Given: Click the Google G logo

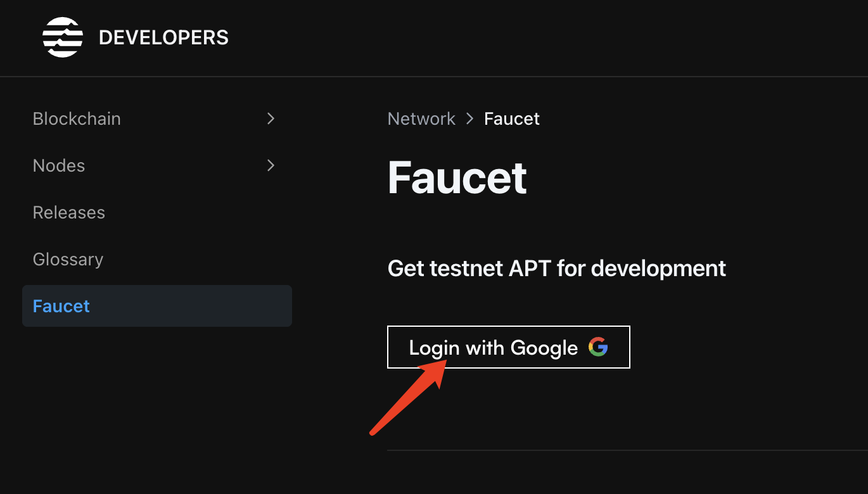Looking at the screenshot, I should 598,346.
